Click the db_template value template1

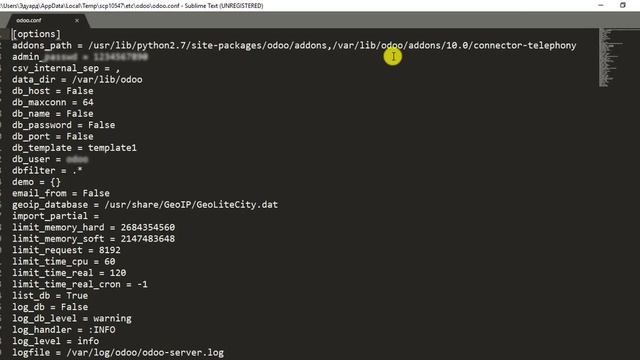click(x=112, y=148)
